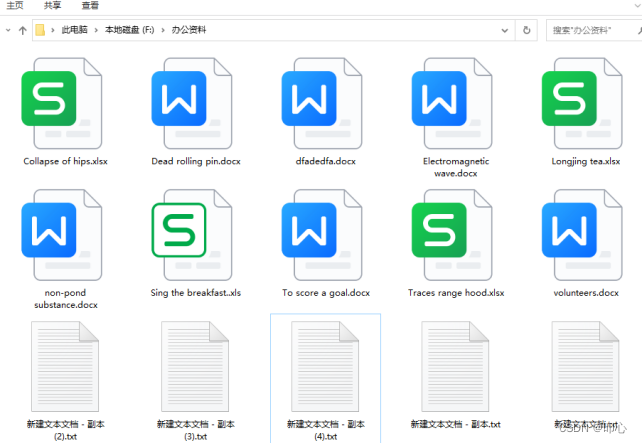This screenshot has width=642, height=443.
Task: Click the Electromagnetic wave.docx filename label
Action: 456,167
